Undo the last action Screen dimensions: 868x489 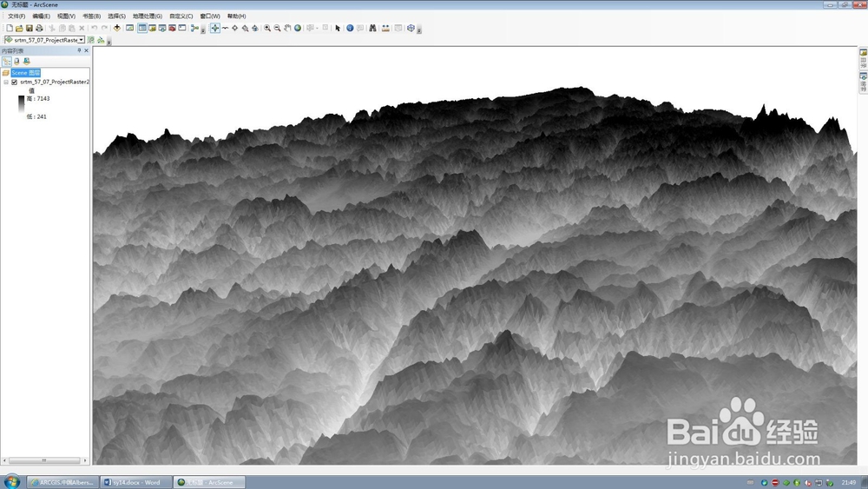pos(94,28)
